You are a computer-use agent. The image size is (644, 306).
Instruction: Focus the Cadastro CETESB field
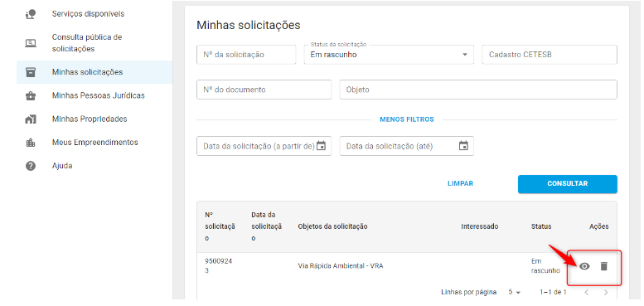(550, 55)
